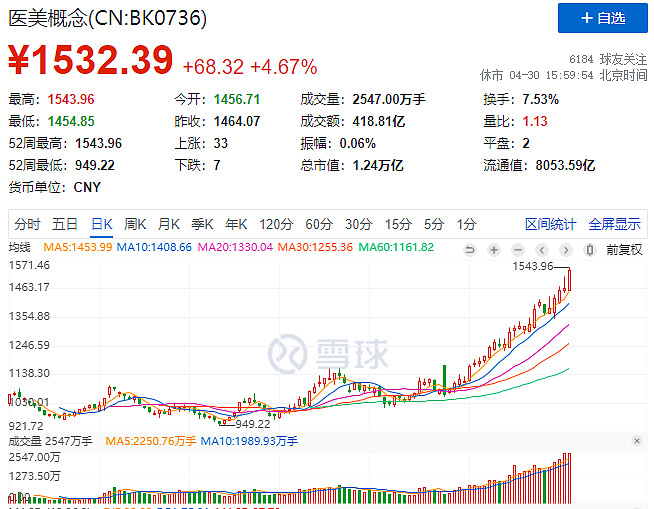The width and height of the screenshot is (654, 509).
Task: Click the MA20:1330.04 moving average label
Action: (235, 247)
